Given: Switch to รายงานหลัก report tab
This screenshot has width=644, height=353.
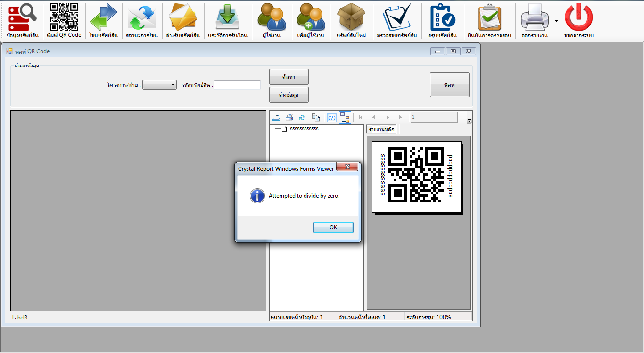Looking at the screenshot, I should (x=382, y=129).
